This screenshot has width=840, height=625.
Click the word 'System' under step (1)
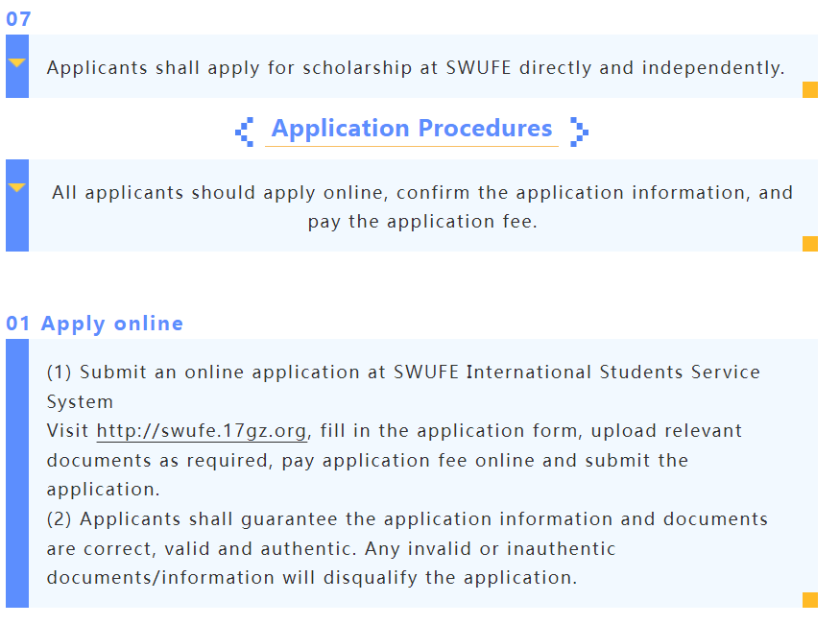click(x=80, y=401)
